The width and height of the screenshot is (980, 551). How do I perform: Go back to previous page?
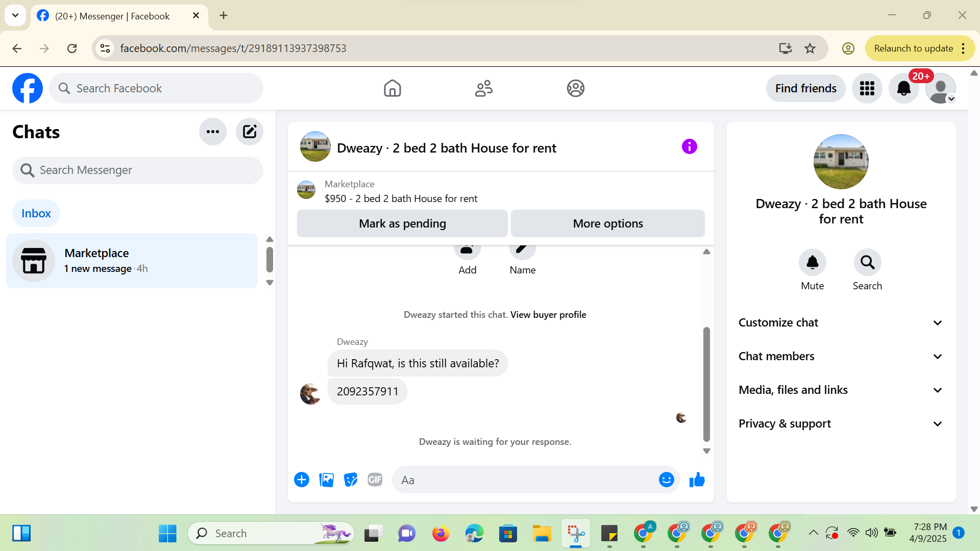point(17,48)
